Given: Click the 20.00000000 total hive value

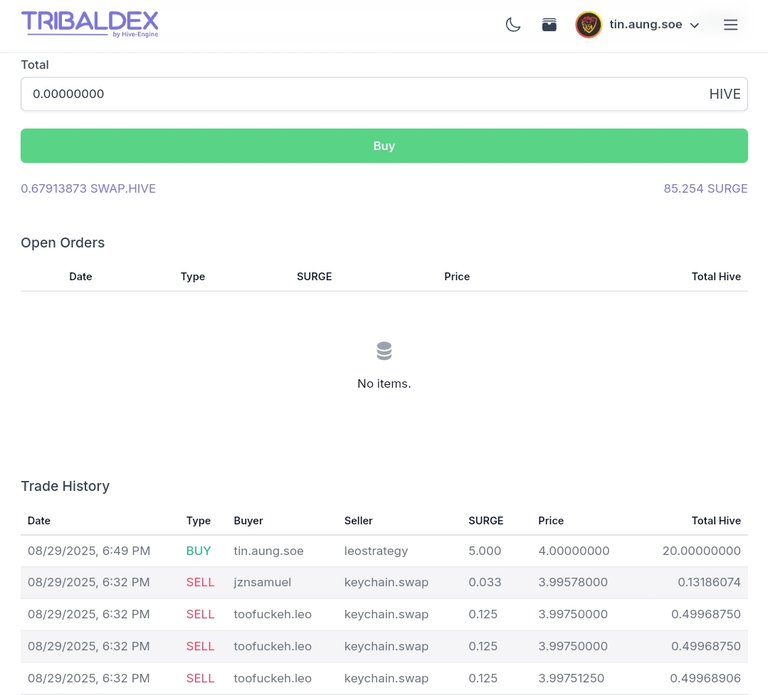Looking at the screenshot, I should (701, 551).
